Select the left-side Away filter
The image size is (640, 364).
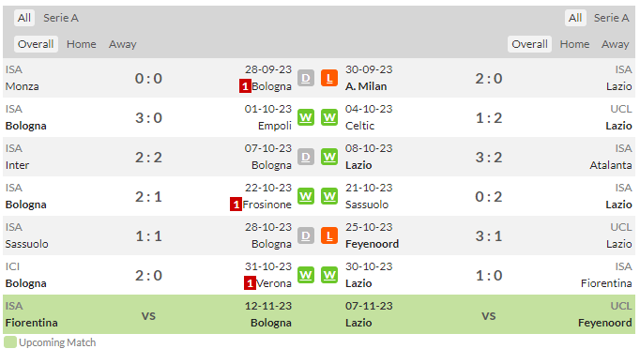[122, 44]
